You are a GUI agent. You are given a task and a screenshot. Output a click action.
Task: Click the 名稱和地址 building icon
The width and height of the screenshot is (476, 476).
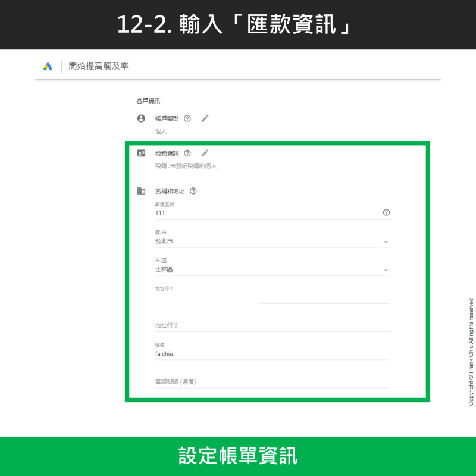(x=141, y=191)
